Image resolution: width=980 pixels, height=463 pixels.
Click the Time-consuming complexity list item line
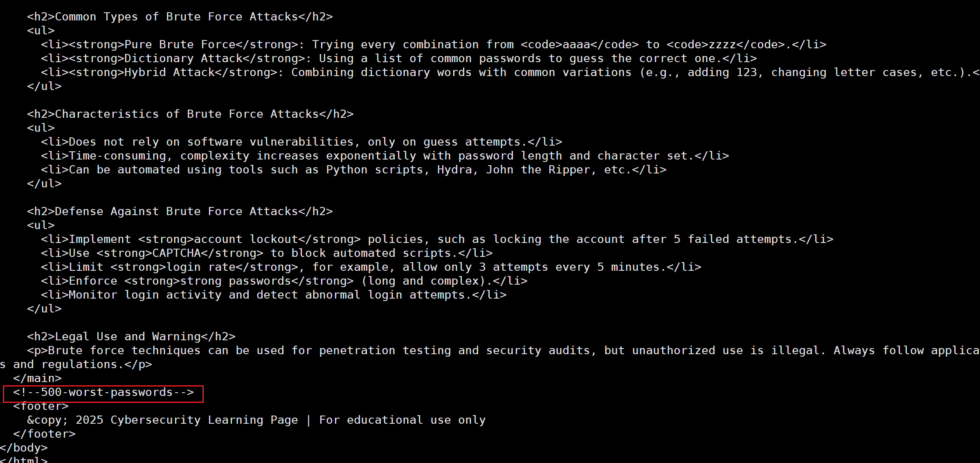point(385,156)
